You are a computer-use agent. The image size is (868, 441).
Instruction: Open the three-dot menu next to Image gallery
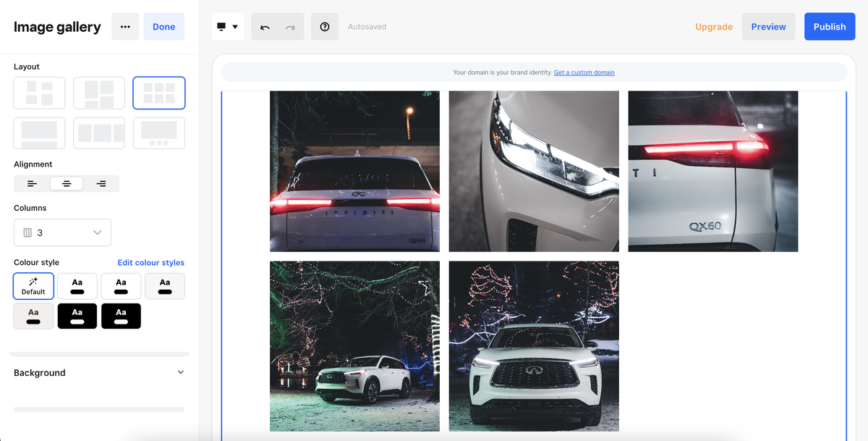(125, 26)
